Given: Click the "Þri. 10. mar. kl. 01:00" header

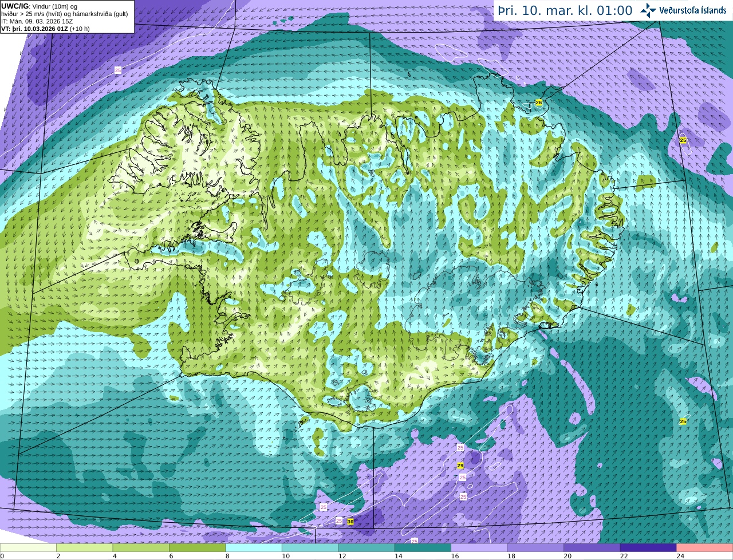Looking at the screenshot, I should tap(565, 10).
